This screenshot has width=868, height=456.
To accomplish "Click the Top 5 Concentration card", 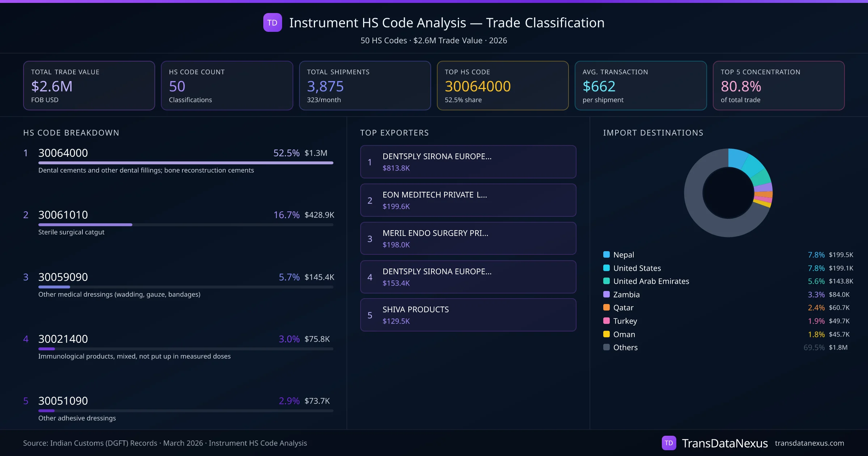I will point(778,85).
